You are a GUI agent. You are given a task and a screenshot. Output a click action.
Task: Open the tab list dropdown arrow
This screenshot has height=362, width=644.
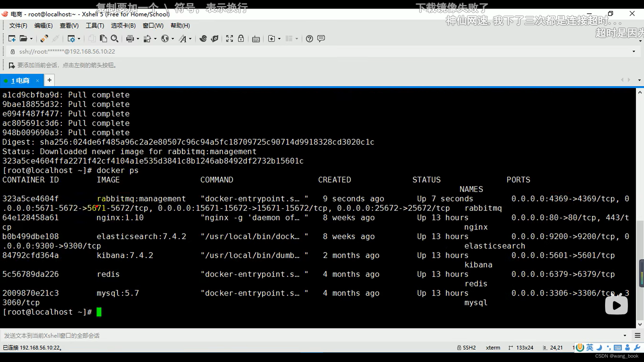pos(639,80)
